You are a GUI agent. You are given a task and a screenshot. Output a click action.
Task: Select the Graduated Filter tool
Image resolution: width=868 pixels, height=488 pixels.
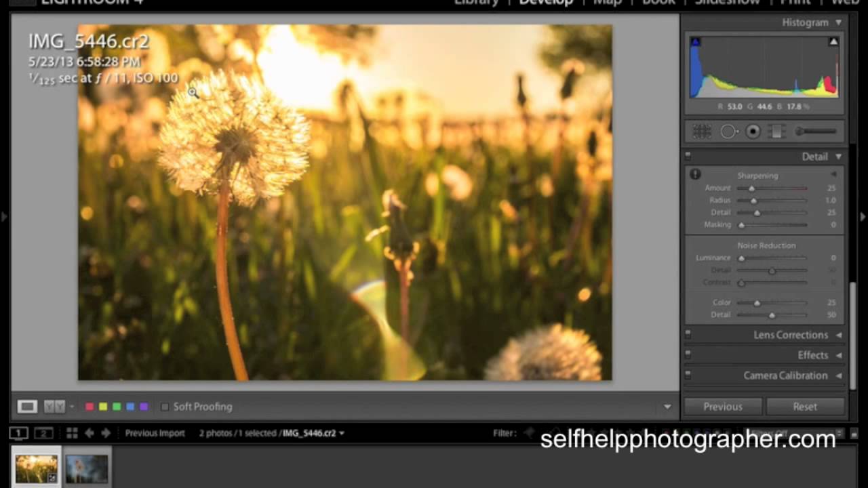(x=776, y=131)
